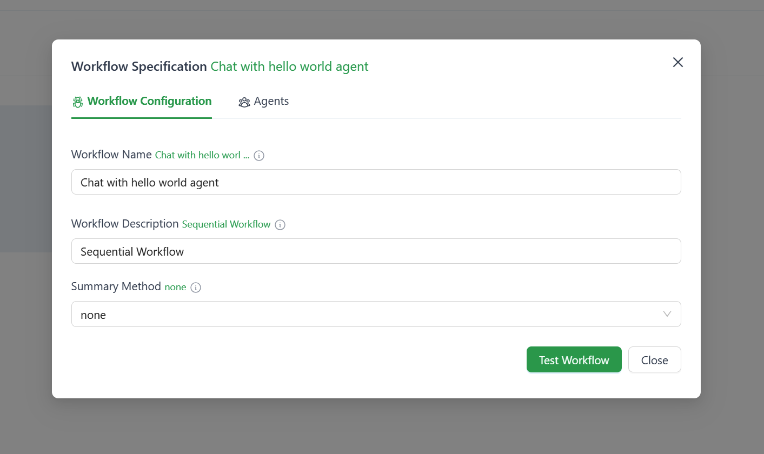This screenshot has height=454, width=764.
Task: Click the green workflow title in header
Action: pos(289,67)
